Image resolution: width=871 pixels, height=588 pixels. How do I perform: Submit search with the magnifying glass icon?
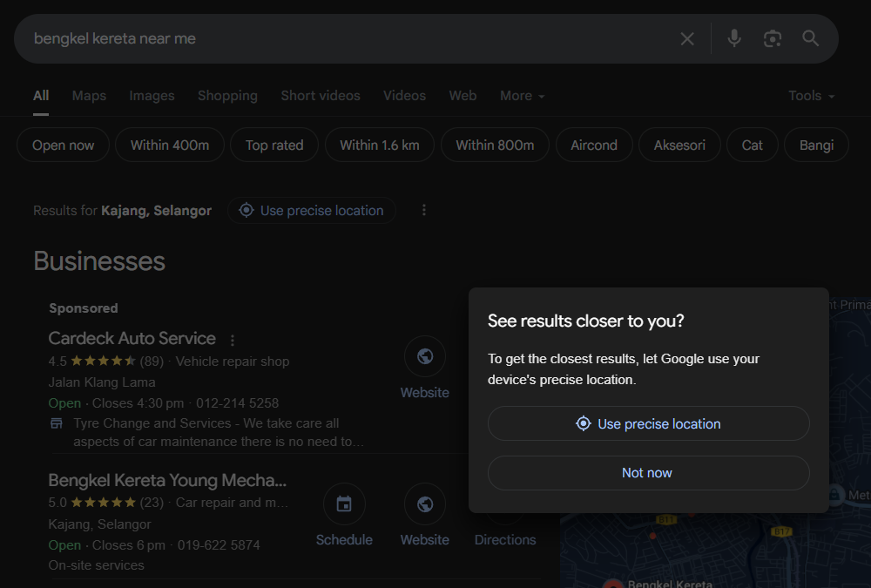[x=810, y=38]
